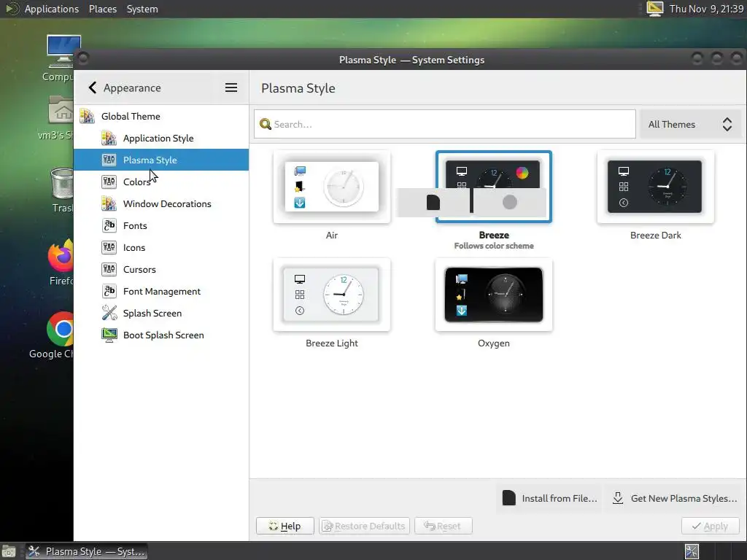Click the Plasma Style taskbar entry
747x560 pixels.
pos(86,551)
